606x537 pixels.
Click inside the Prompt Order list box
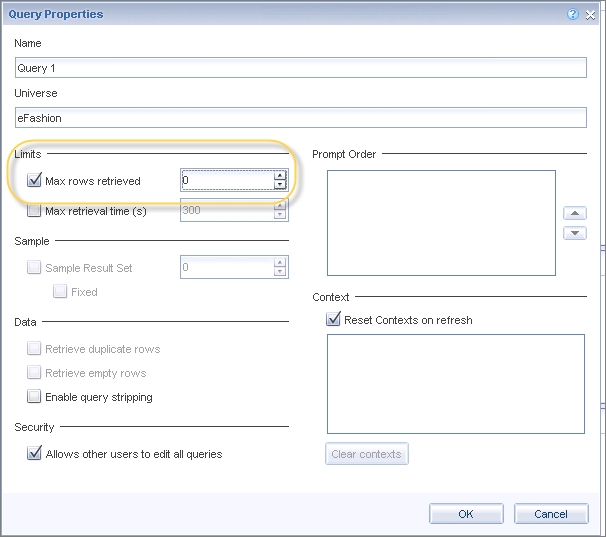tap(440, 222)
